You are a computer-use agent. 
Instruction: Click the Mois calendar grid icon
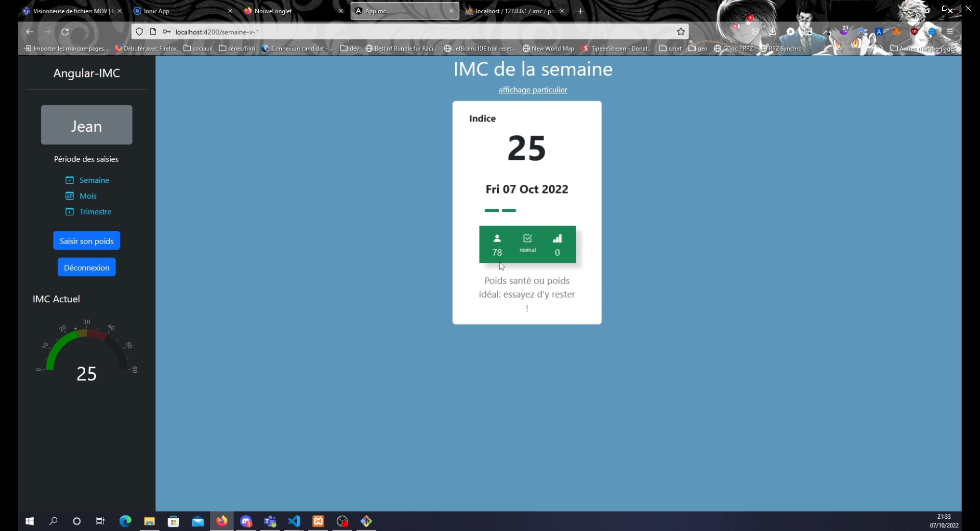point(70,196)
